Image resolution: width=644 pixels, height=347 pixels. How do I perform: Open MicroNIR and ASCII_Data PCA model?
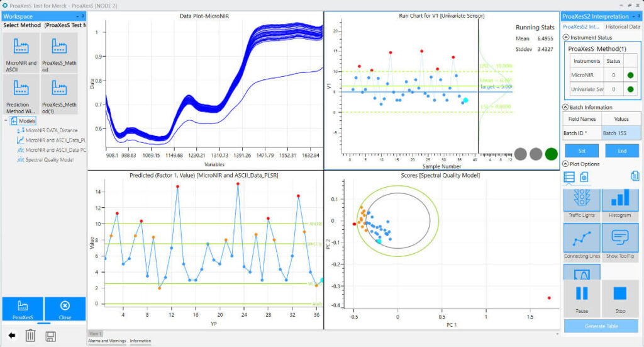[52, 150]
